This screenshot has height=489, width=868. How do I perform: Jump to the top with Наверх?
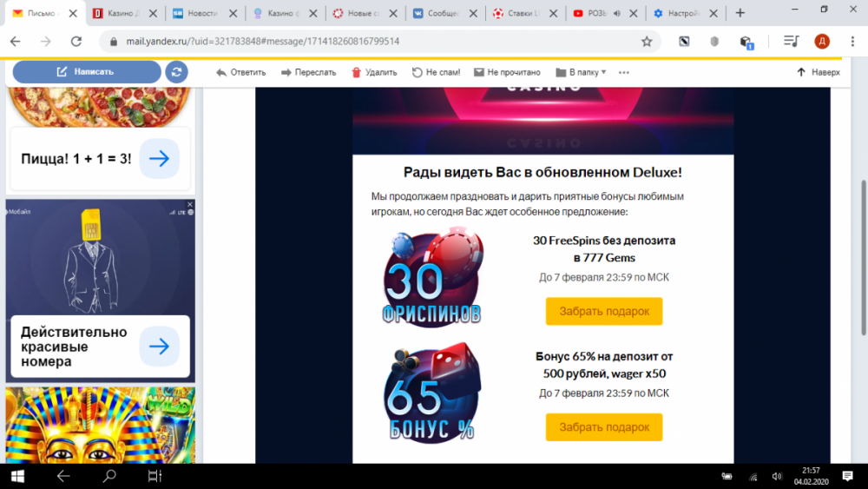click(x=818, y=72)
